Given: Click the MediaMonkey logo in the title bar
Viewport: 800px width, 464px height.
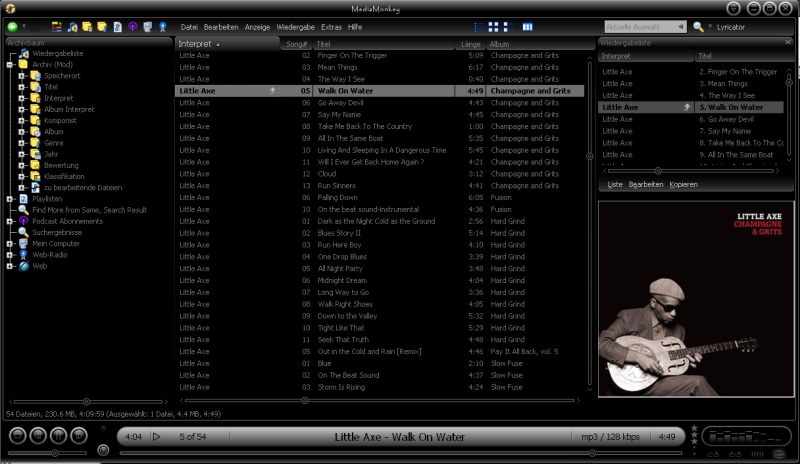Looking at the screenshot, I should 10,8.
